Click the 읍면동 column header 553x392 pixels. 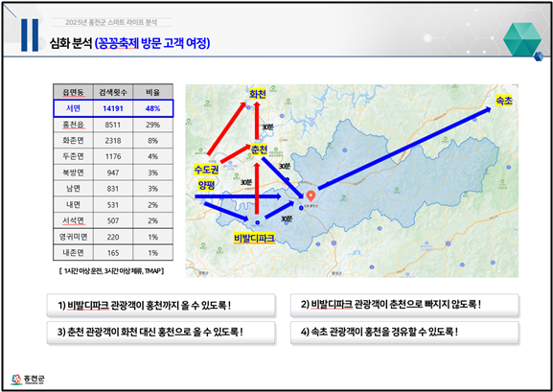73,92
